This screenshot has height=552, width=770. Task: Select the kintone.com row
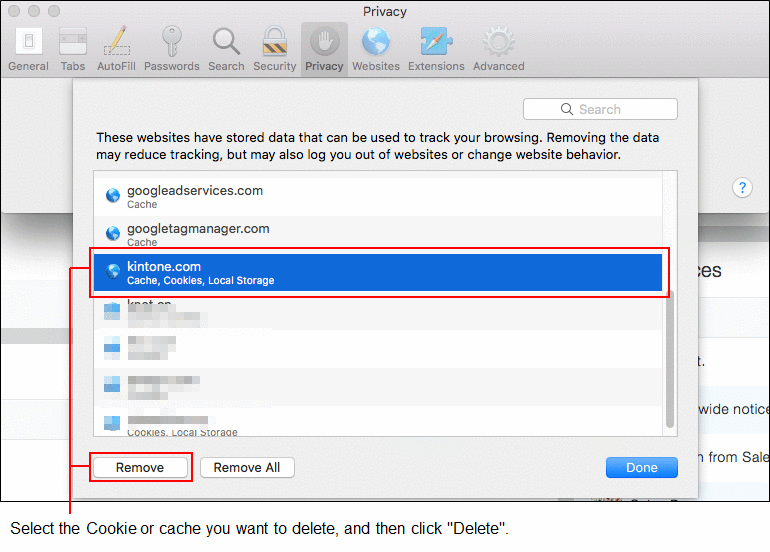[378, 273]
